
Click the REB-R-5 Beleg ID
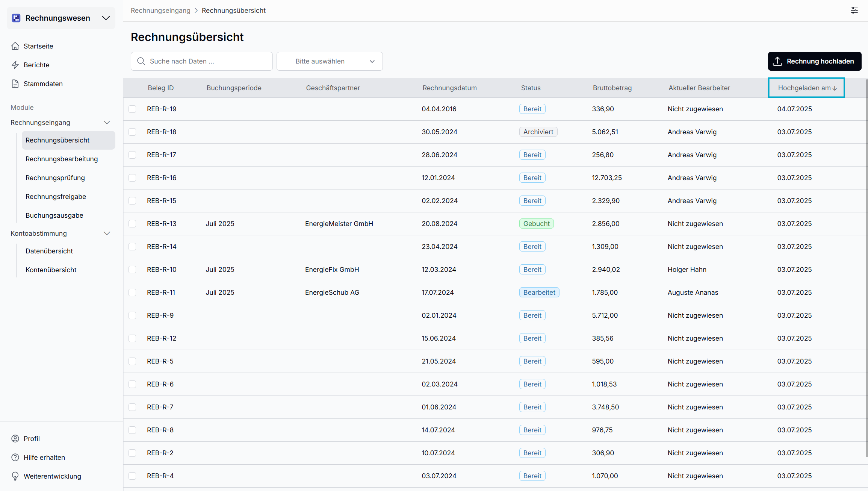160,361
